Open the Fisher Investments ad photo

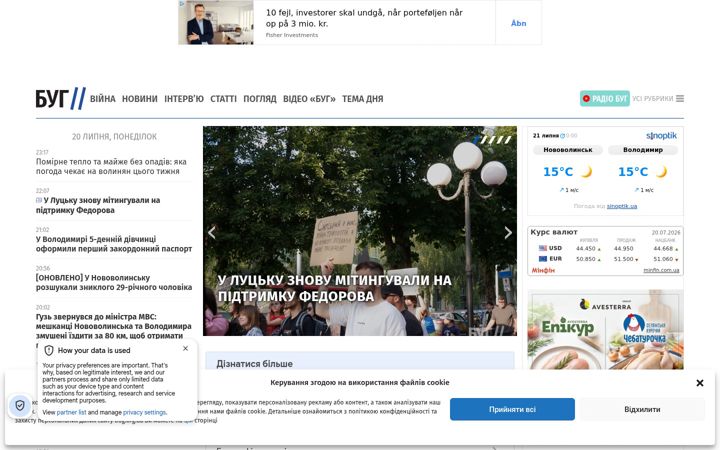coord(216,22)
